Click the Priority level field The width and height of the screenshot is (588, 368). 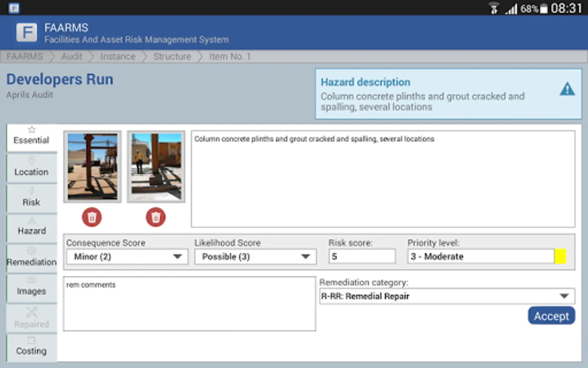coord(481,256)
